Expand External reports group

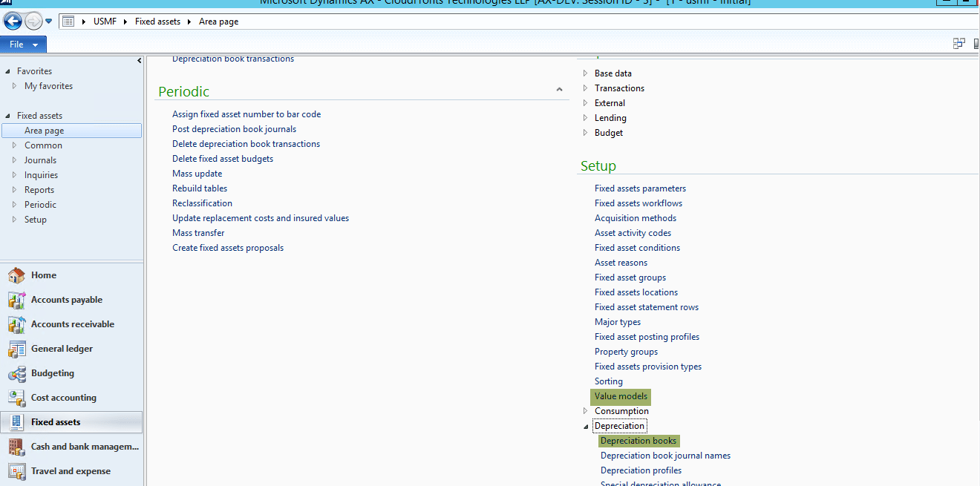point(585,103)
